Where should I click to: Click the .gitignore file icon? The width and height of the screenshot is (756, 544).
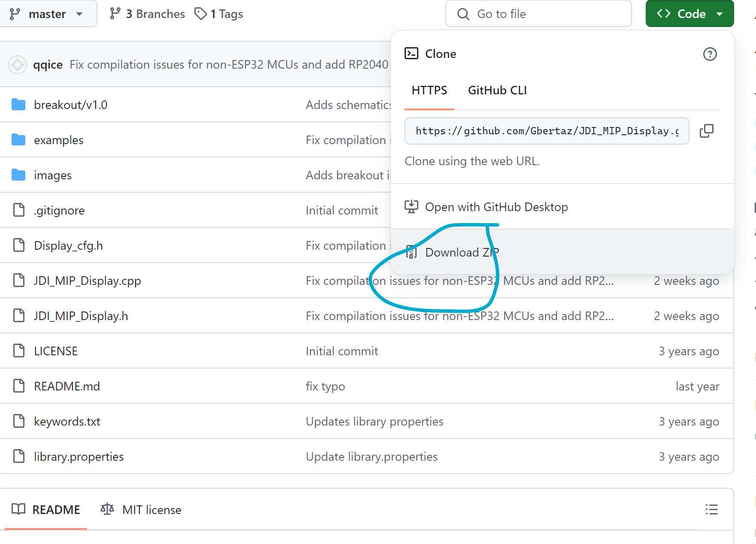click(x=19, y=210)
